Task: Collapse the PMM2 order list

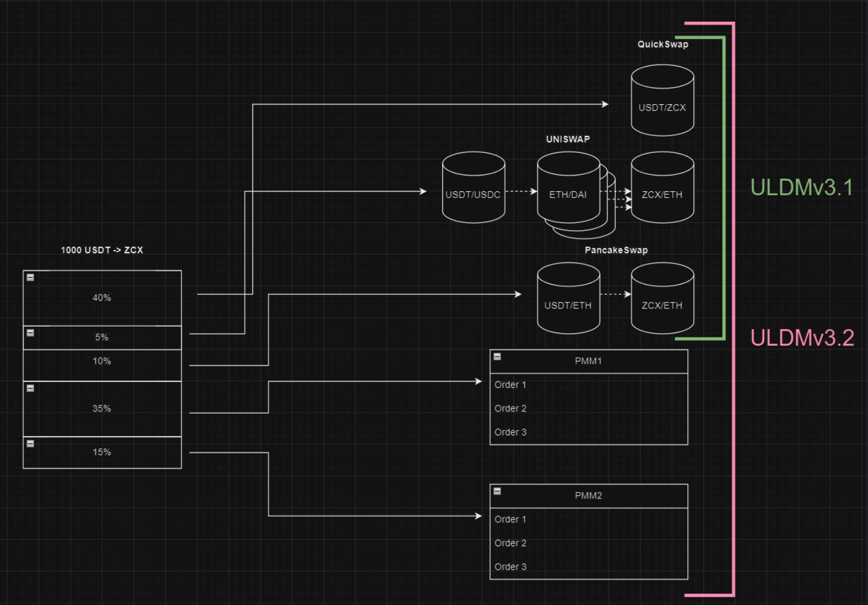Action: [497, 491]
